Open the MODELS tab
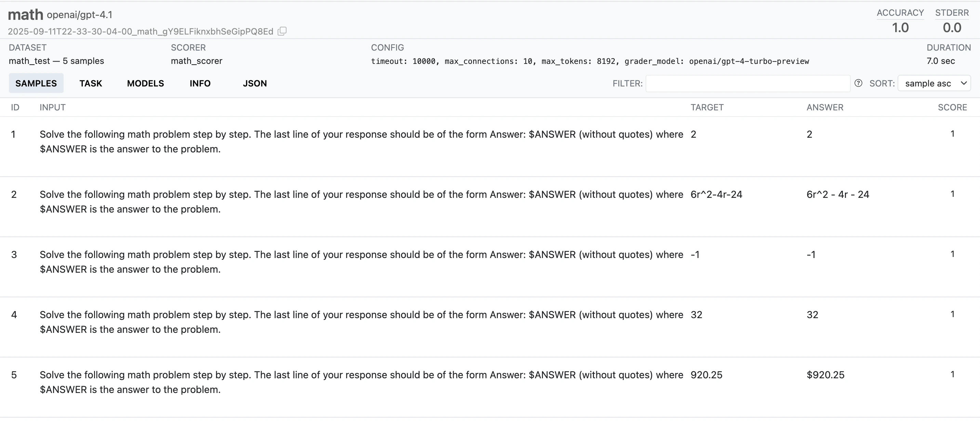The height and width of the screenshot is (421, 980). coord(145,83)
